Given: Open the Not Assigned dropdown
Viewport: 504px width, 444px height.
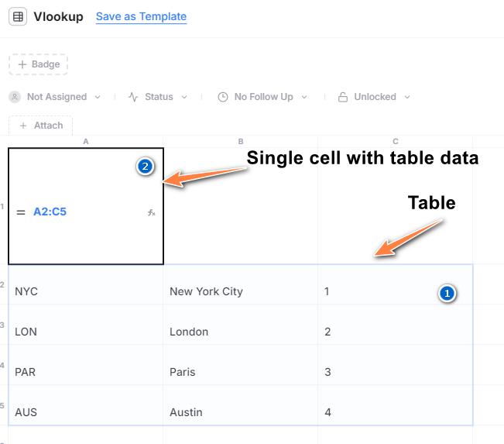Looking at the screenshot, I should click(56, 97).
